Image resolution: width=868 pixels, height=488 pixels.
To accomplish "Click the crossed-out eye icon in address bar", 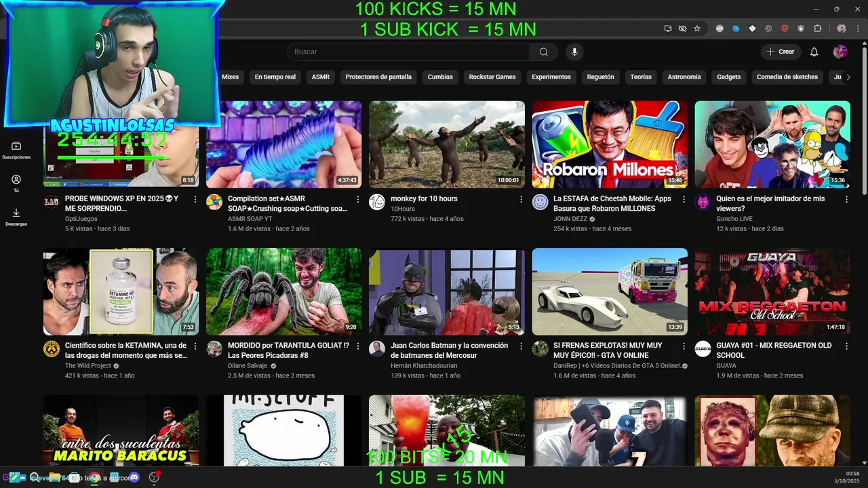I will [683, 28].
